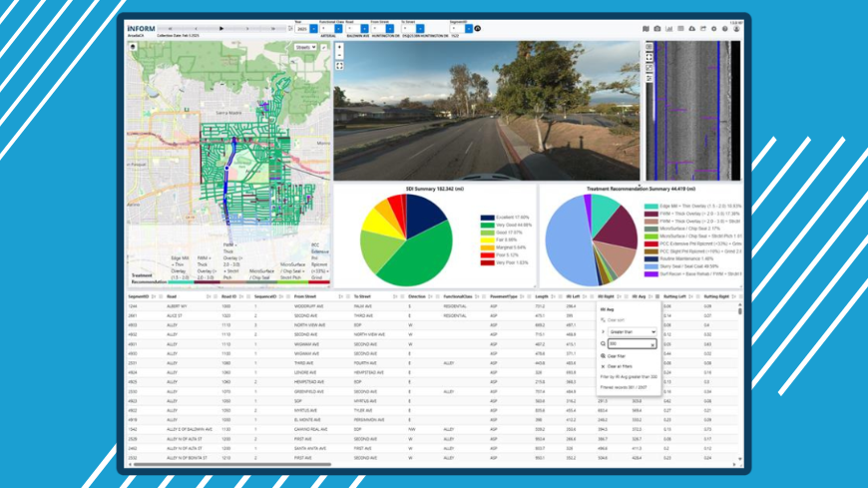
Task: Open the bar chart icon in toolbar
Action: (x=668, y=29)
